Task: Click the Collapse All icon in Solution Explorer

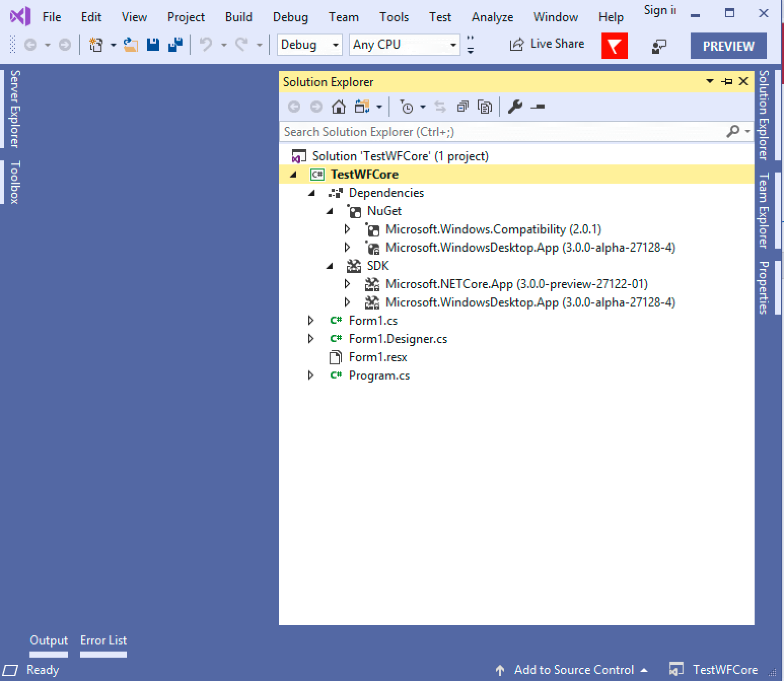Action: pos(462,107)
